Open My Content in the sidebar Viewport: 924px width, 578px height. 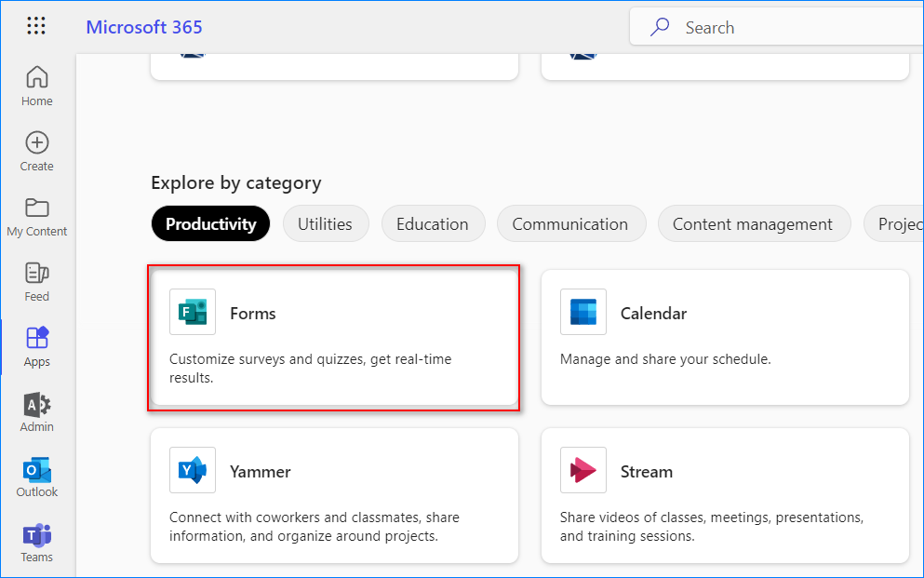(x=36, y=217)
